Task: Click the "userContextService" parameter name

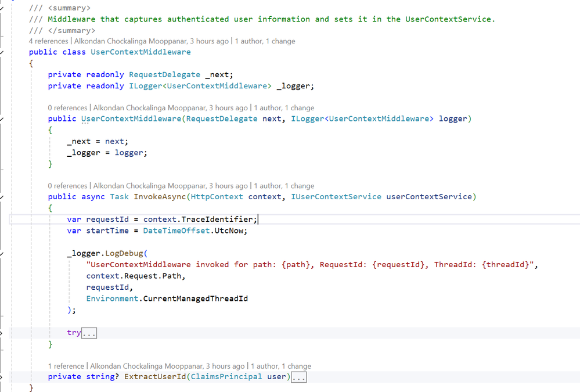Action: (429, 196)
